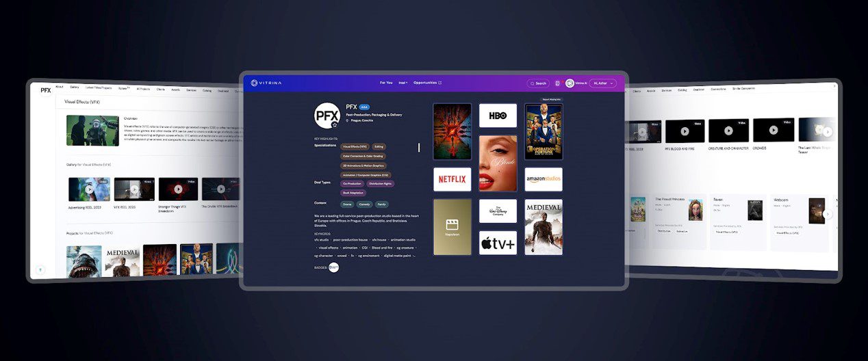
Task: Click the Amazon Studios logo tile
Action: pyautogui.click(x=544, y=179)
